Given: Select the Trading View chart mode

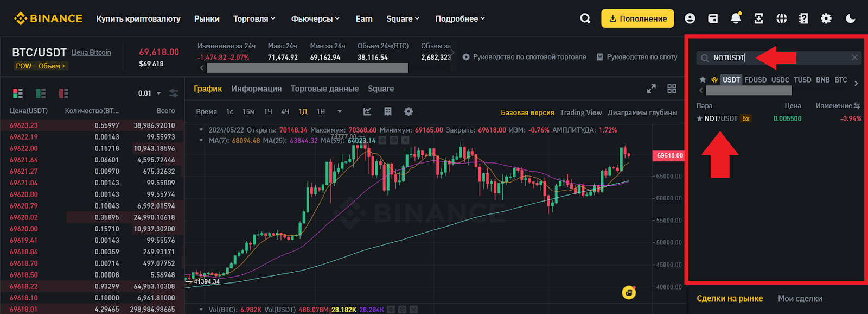Looking at the screenshot, I should (x=581, y=112).
